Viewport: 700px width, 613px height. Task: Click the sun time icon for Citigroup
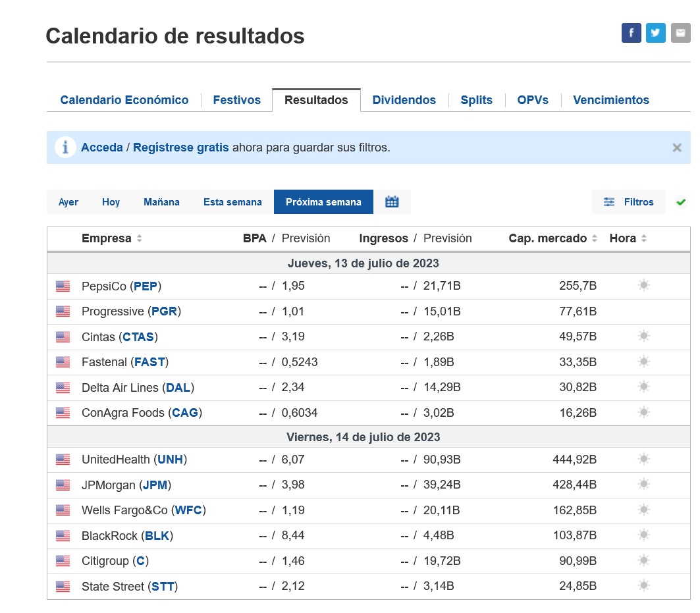pos(644,560)
